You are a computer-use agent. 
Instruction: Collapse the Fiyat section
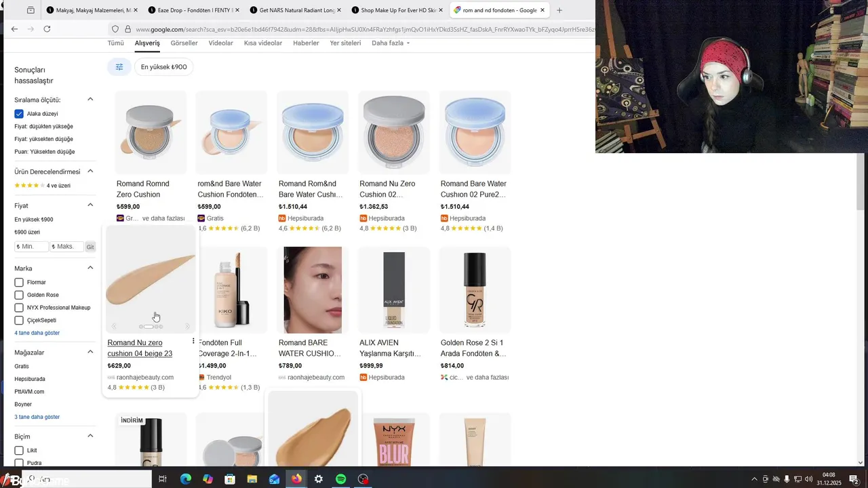coord(90,205)
